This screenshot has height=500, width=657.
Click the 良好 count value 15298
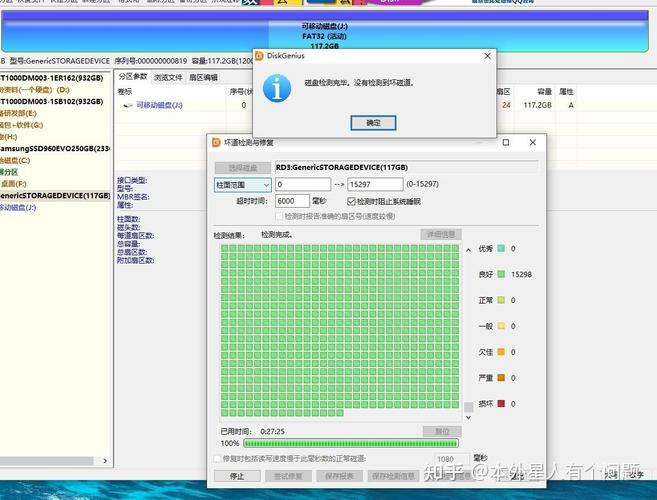point(521,275)
